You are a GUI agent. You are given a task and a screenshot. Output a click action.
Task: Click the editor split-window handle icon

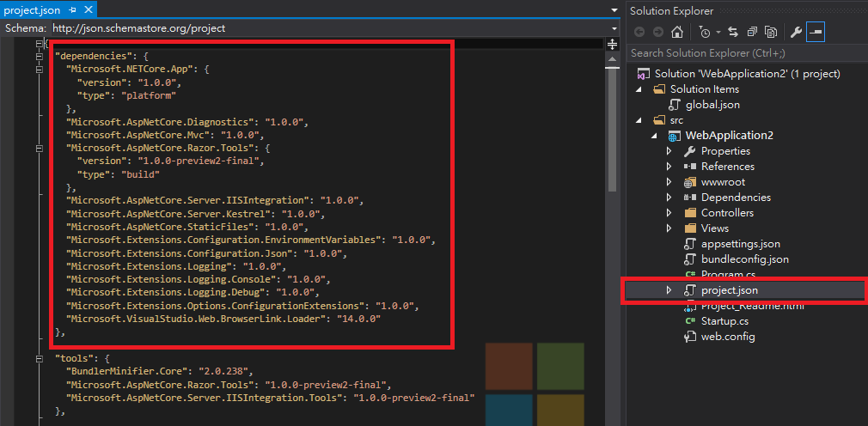[612, 45]
